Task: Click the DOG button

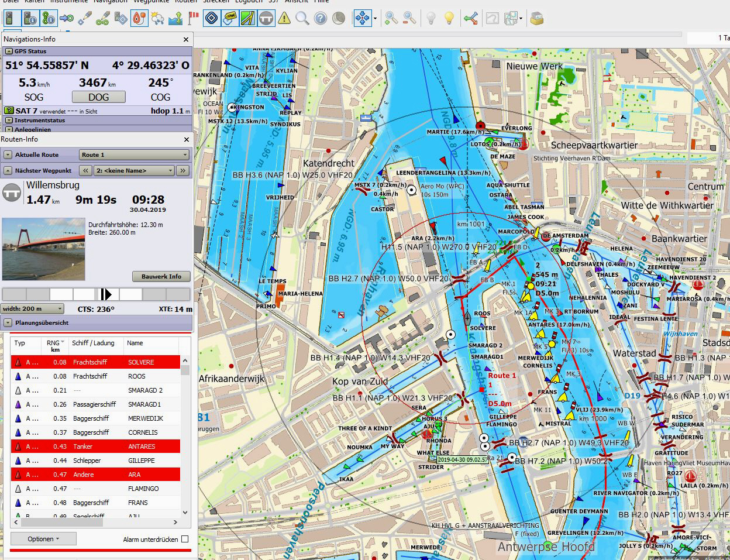Action: click(x=98, y=97)
